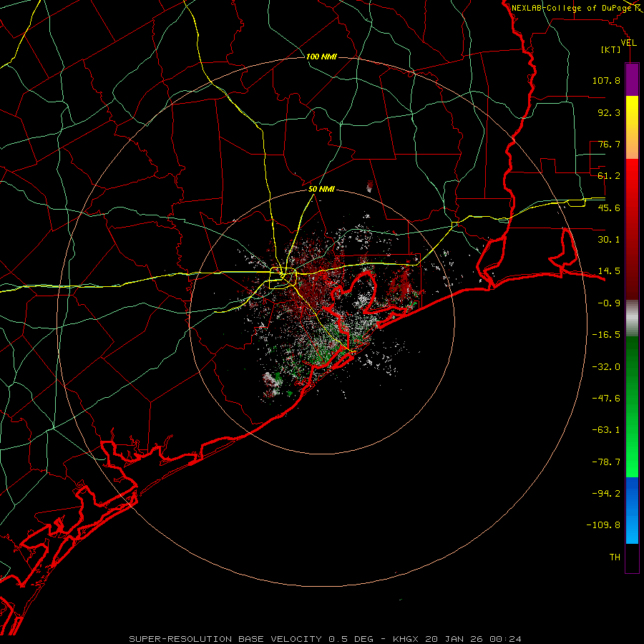
Task: Click the 14.5 legend value
Action: click(609, 271)
